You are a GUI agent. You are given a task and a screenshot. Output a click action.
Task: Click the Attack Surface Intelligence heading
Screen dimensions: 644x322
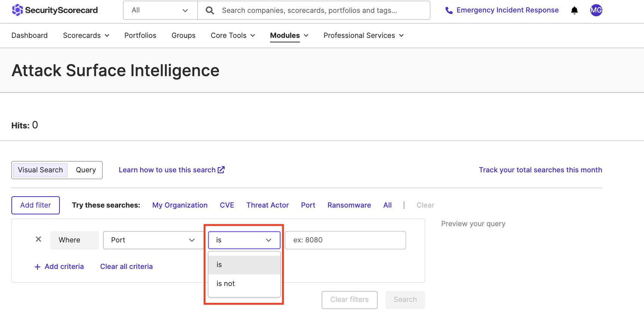pos(116,70)
